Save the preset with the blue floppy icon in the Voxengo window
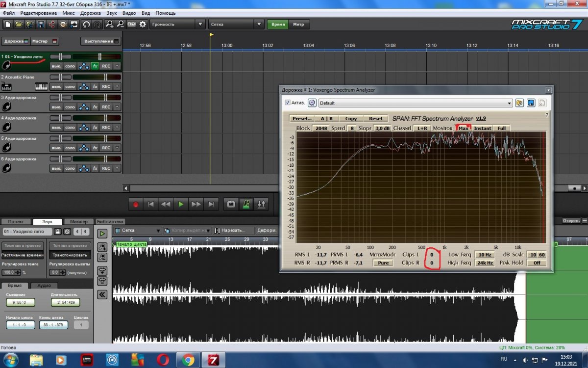Screen dimensions: 588x368 531,103
